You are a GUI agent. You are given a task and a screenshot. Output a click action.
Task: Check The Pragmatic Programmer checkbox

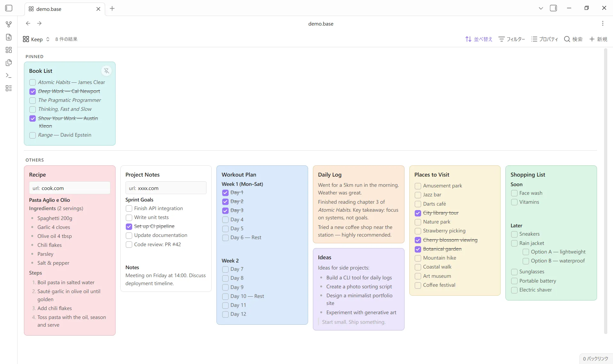click(x=33, y=101)
